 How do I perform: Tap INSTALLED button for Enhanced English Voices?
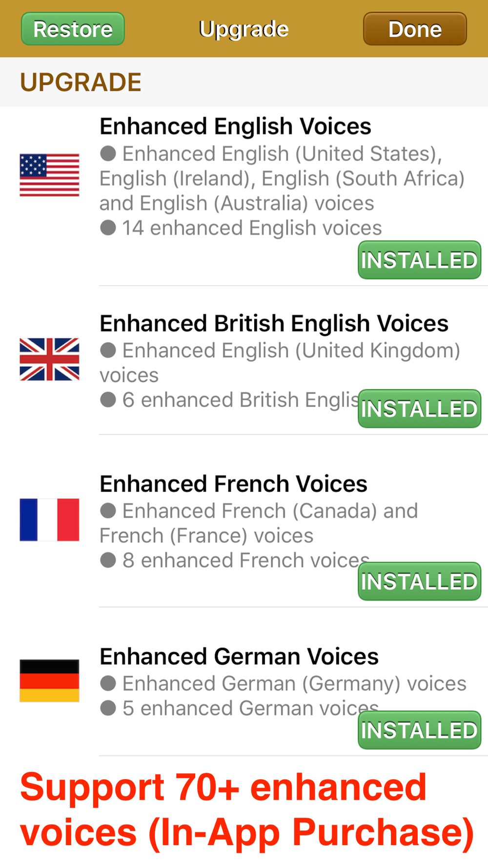tap(419, 260)
